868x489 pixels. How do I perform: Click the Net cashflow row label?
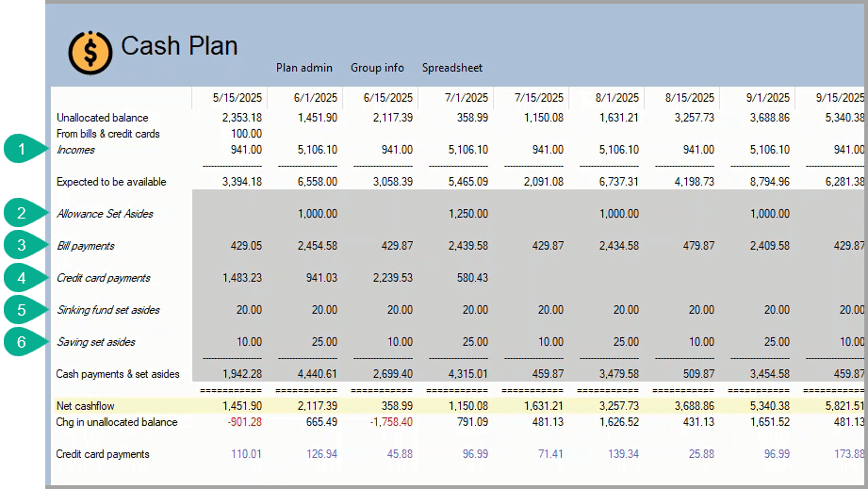point(85,407)
